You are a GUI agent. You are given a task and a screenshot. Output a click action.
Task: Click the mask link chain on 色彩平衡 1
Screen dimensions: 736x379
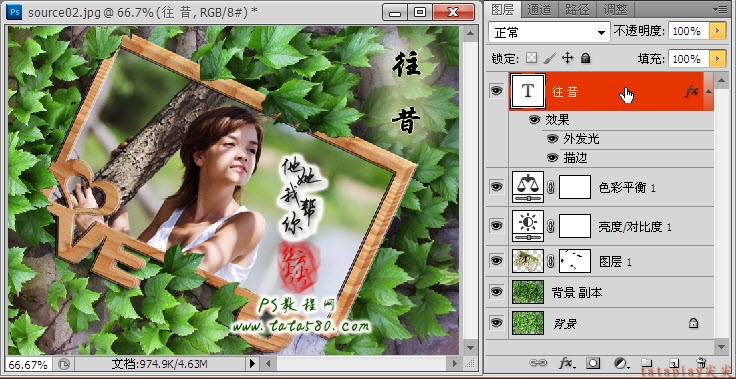(551, 188)
